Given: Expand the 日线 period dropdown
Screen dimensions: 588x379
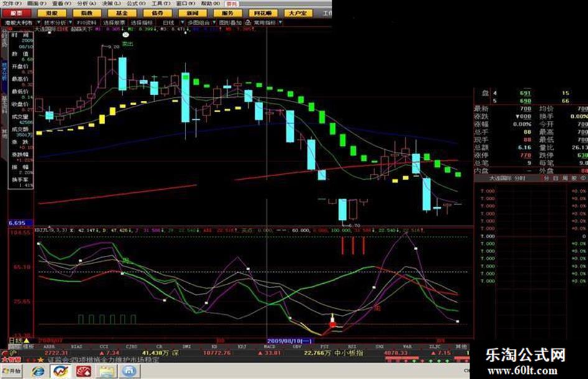Looking at the screenshot, I should 182,23.
